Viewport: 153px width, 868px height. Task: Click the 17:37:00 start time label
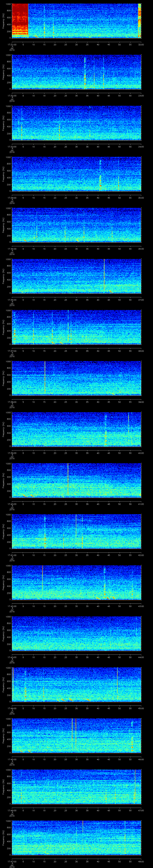pos(12,351)
